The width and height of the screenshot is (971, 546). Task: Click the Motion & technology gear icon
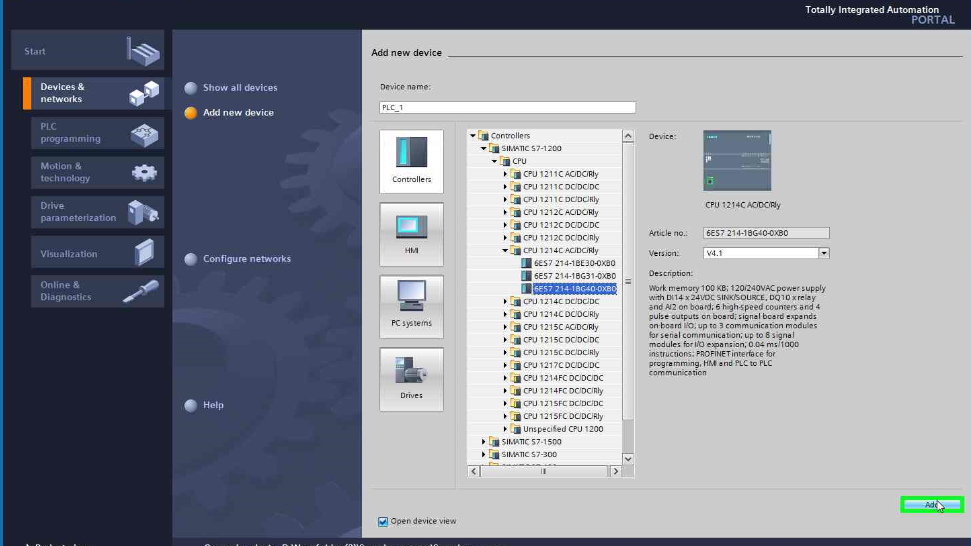[x=144, y=173]
